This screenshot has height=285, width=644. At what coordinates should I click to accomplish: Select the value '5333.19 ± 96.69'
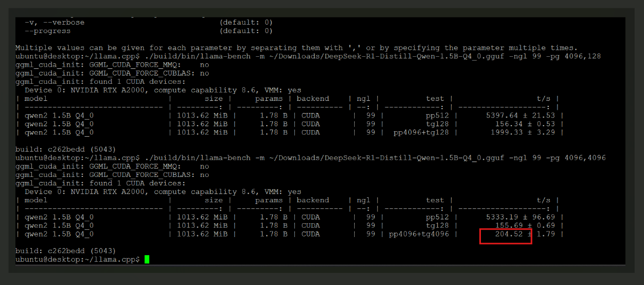coord(520,217)
